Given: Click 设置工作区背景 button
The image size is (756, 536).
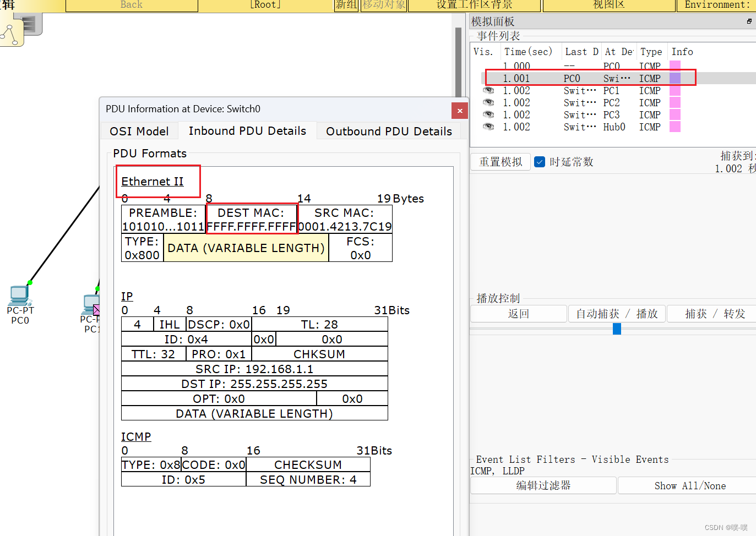Looking at the screenshot, I should point(474,5).
